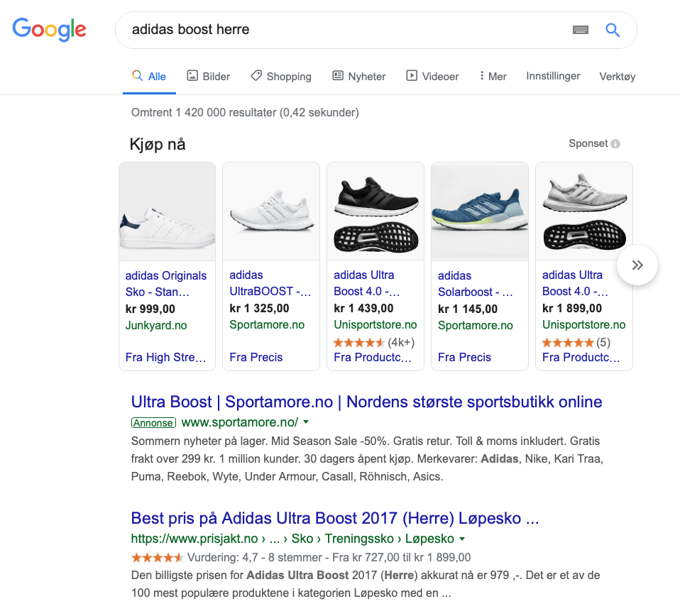Click the Bilder image icon tab
The height and width of the screenshot is (616, 680).
coord(192,76)
